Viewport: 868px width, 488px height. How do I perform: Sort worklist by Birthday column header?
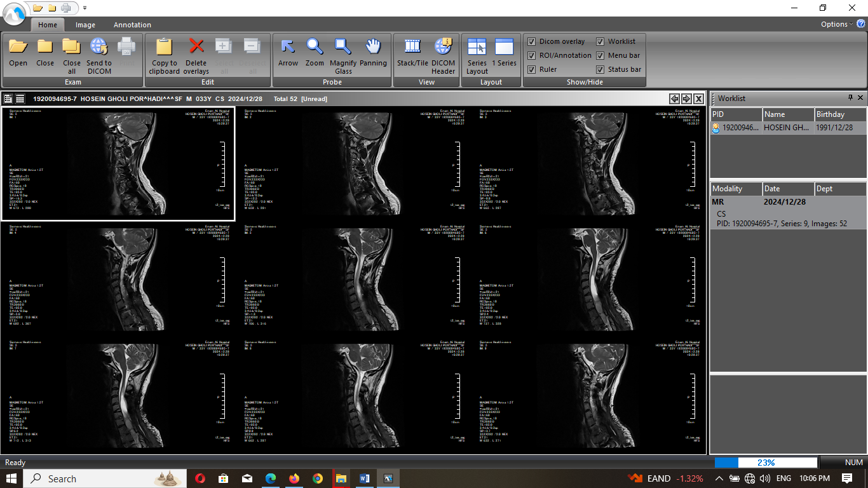coord(841,114)
